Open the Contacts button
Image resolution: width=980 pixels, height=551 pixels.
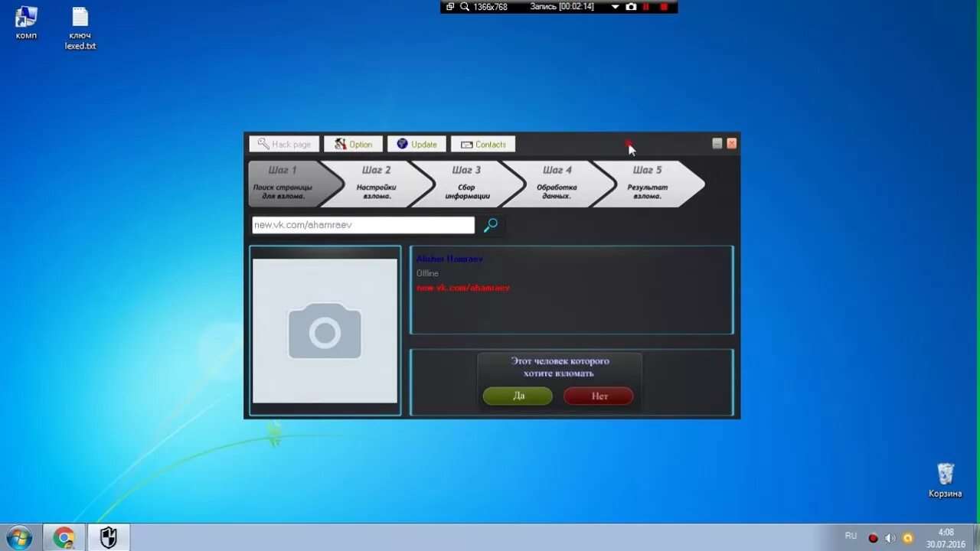point(483,144)
